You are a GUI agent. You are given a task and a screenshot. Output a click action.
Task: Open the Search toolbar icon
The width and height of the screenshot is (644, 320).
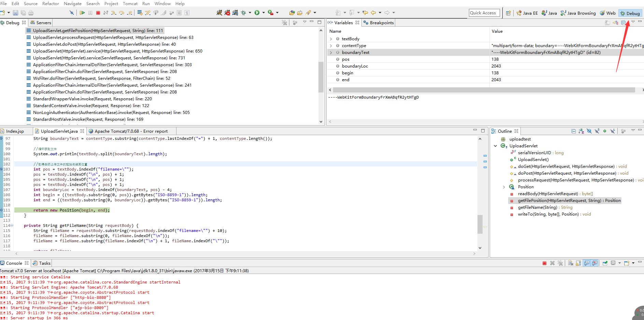[309, 13]
